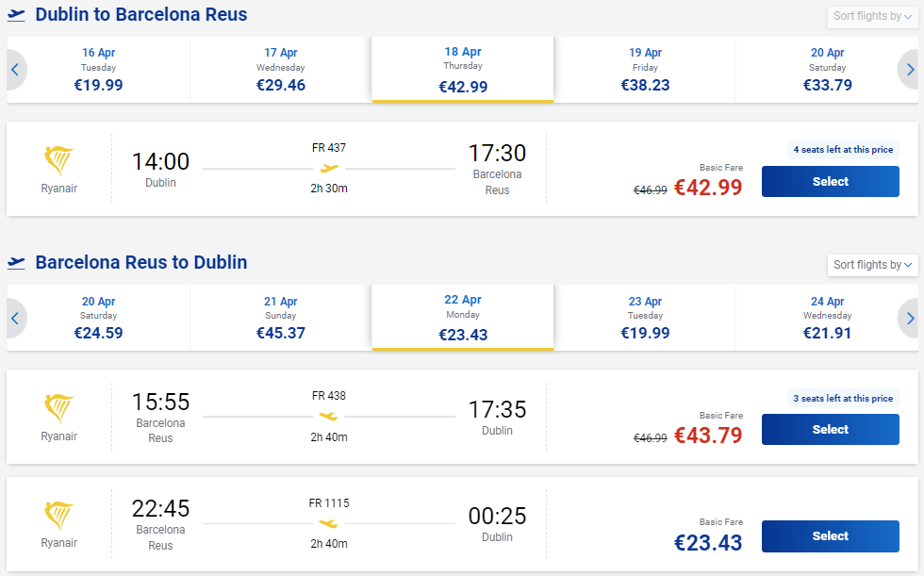The image size is (924, 576).
Task: Select the 16 Apr Tuesday outbound date tab
Action: (98, 69)
